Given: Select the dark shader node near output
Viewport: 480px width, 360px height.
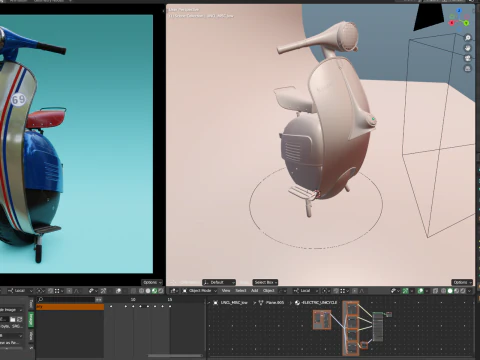Looking at the screenshot, I should (x=378, y=326).
